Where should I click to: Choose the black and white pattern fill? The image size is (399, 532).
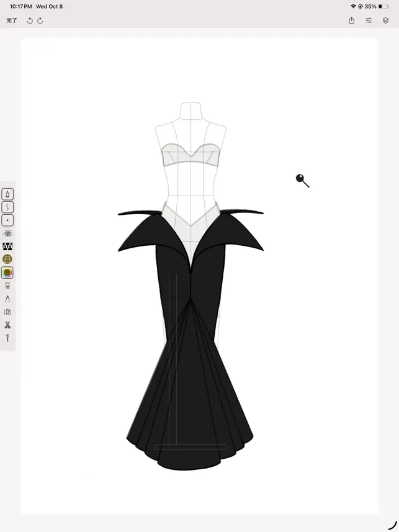(x=7, y=246)
